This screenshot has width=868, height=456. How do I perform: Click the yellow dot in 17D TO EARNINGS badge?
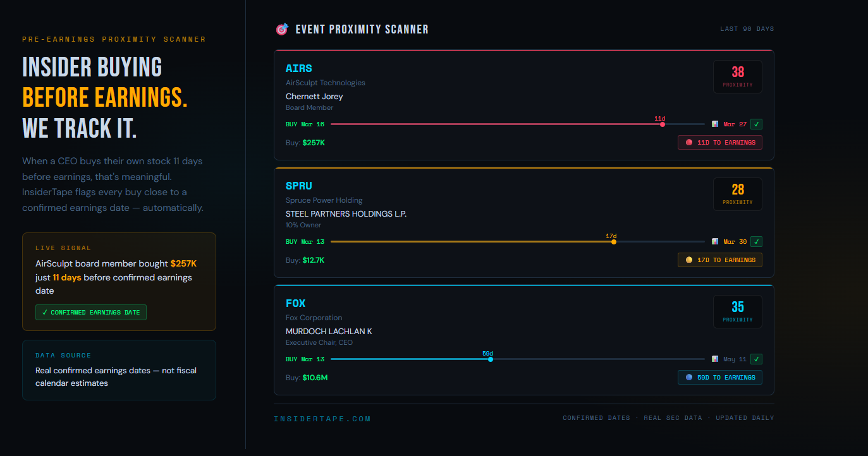689,260
